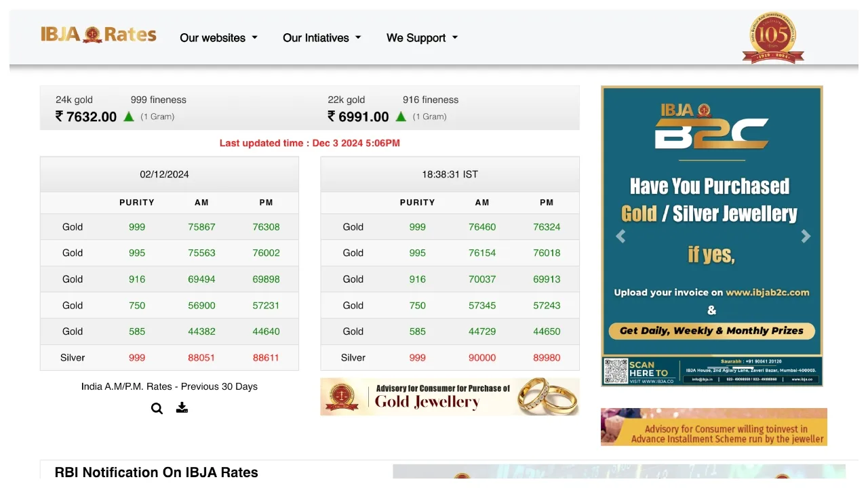Expand the Our Intiatives dropdown

click(x=321, y=38)
